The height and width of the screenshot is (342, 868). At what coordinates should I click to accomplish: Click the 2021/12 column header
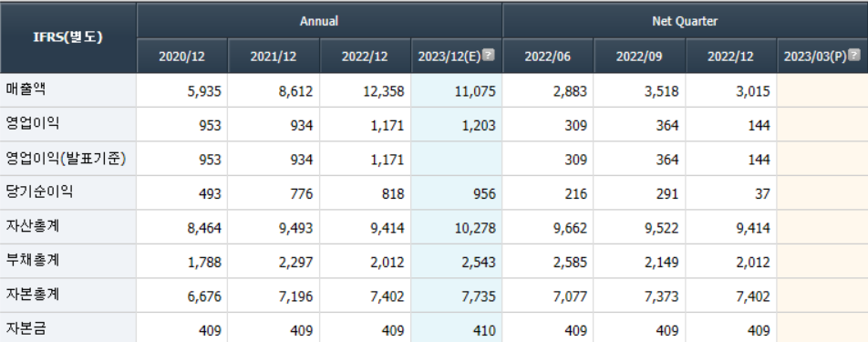point(274,57)
